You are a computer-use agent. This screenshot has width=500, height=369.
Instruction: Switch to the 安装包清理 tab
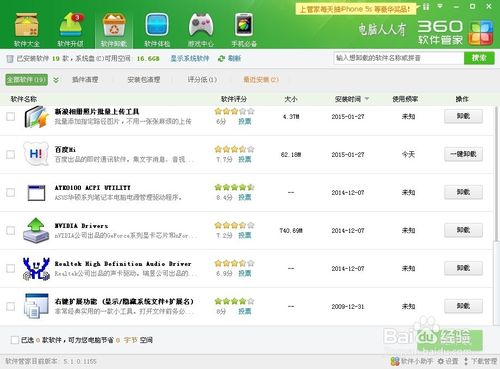coord(144,80)
